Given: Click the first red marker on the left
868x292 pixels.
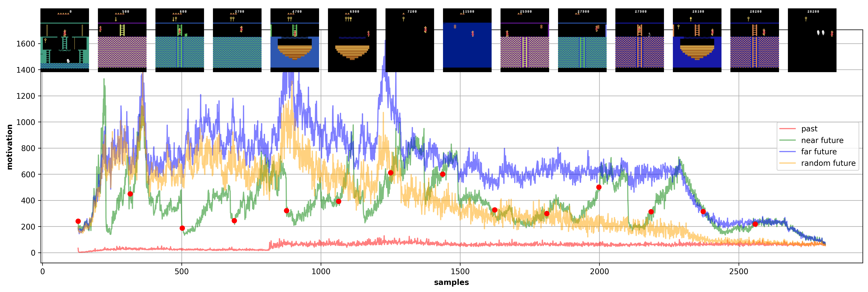Looking at the screenshot, I should [x=78, y=221].
